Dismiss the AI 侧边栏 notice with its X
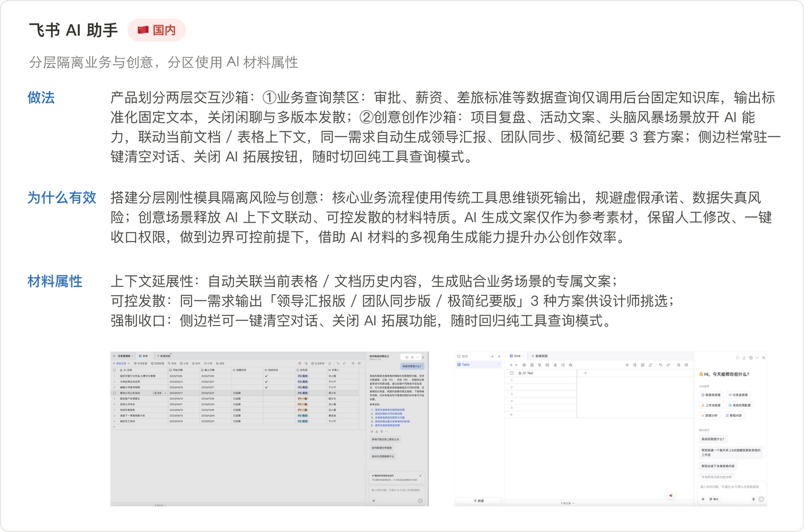The height and width of the screenshot is (532, 804). pos(420,476)
